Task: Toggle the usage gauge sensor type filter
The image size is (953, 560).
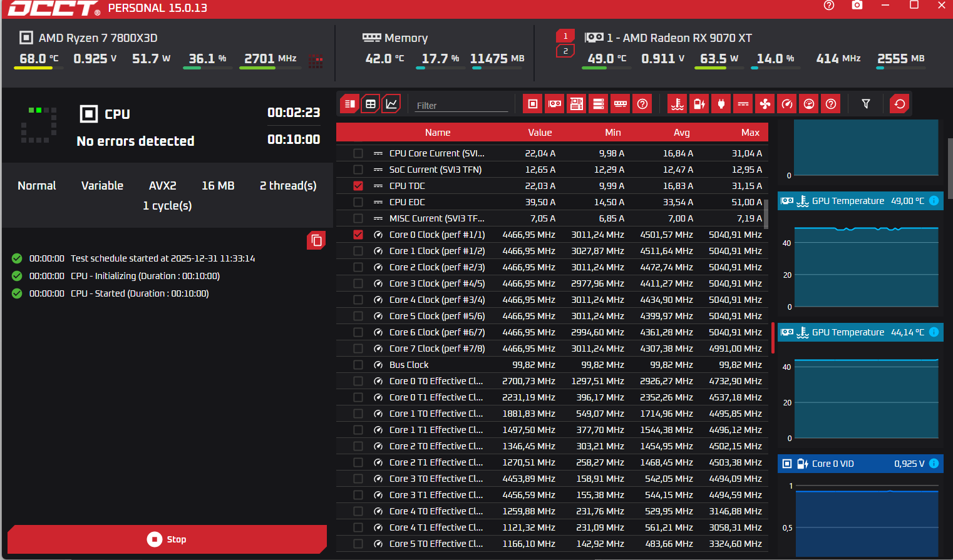Action: (x=809, y=104)
